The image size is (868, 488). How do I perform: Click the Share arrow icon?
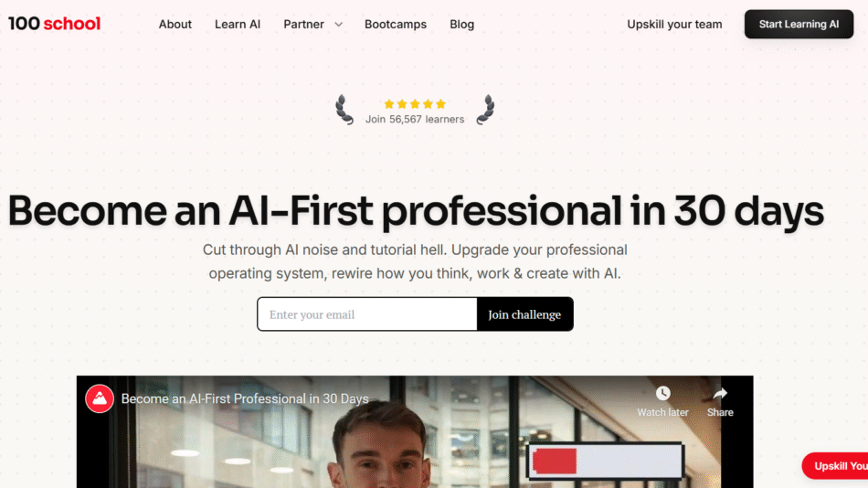tap(720, 393)
